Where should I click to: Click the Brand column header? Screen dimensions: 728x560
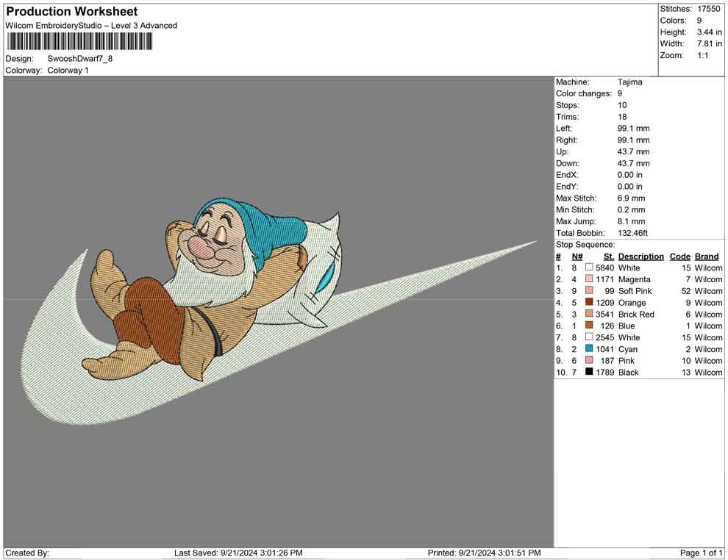point(707,256)
